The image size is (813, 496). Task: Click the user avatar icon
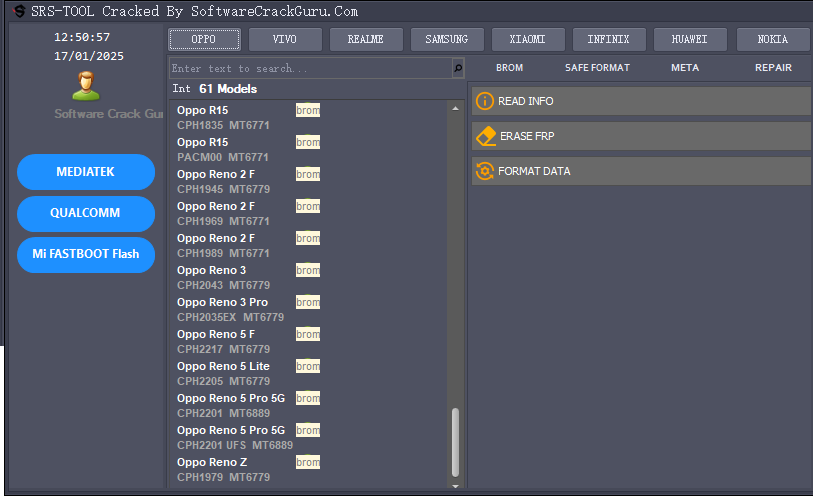tap(86, 86)
